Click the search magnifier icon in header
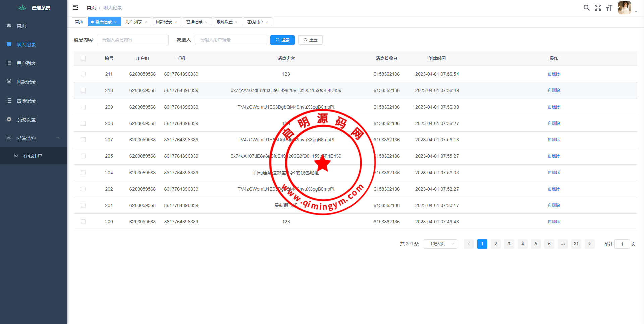This screenshot has height=324, width=644. point(586,8)
